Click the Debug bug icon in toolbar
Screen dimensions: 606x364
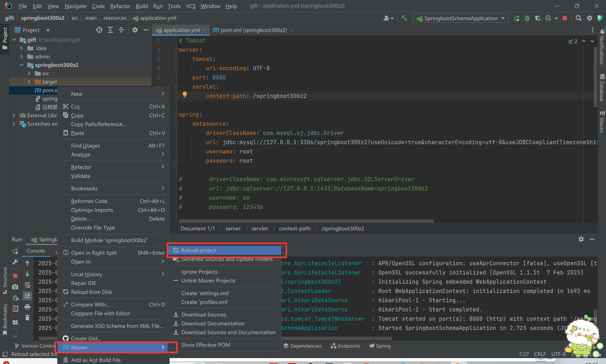click(527, 18)
